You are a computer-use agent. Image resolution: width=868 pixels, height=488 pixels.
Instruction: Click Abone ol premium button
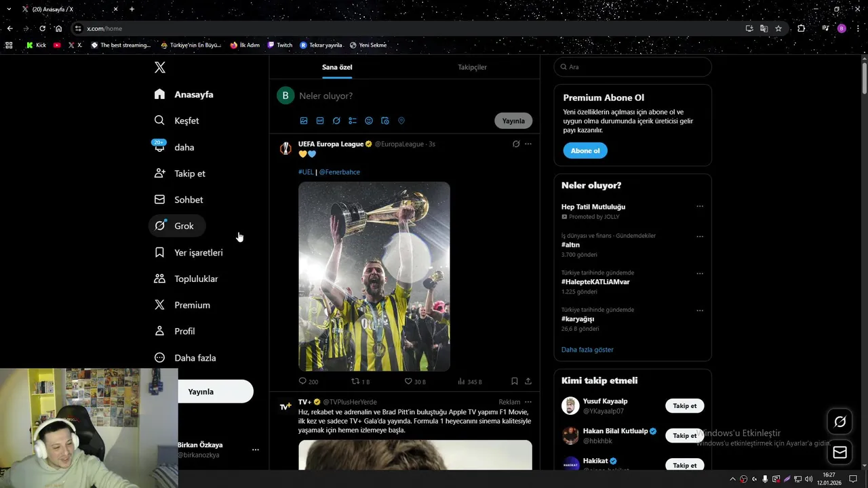585,150
